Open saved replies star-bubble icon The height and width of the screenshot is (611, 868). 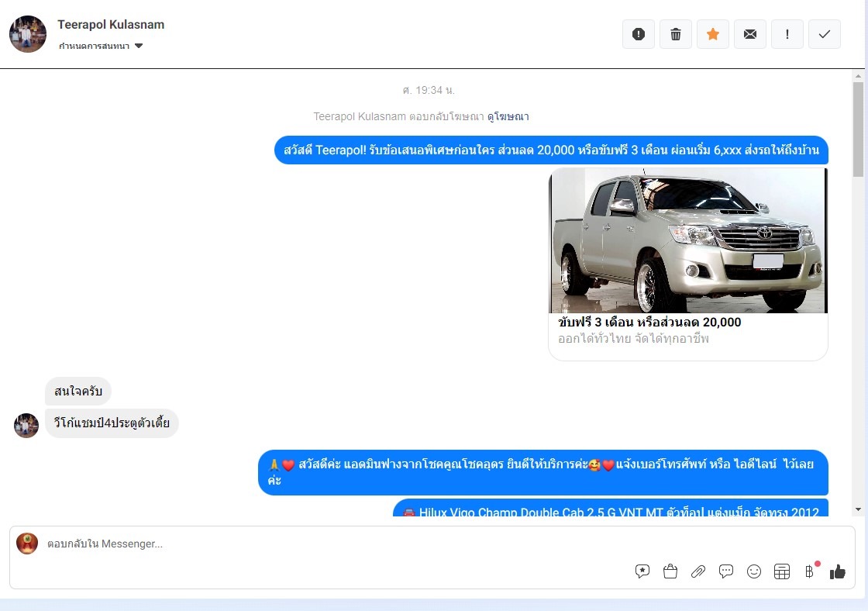(x=642, y=571)
